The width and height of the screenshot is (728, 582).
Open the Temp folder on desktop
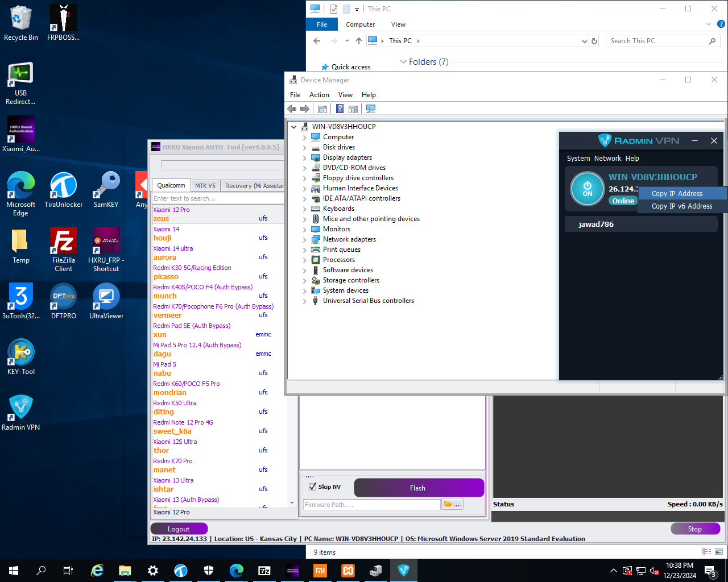pyautogui.click(x=21, y=246)
